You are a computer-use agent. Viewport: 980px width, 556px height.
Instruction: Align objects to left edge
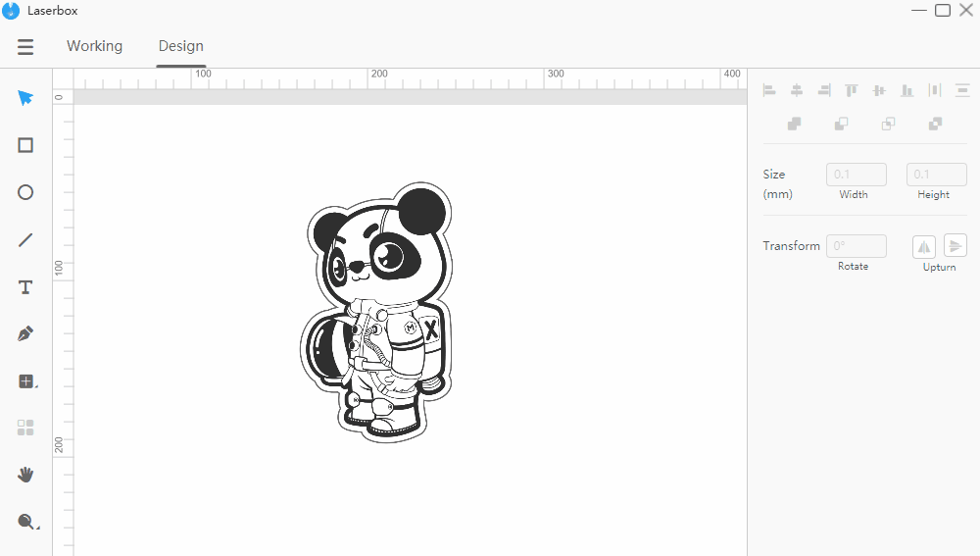769,90
